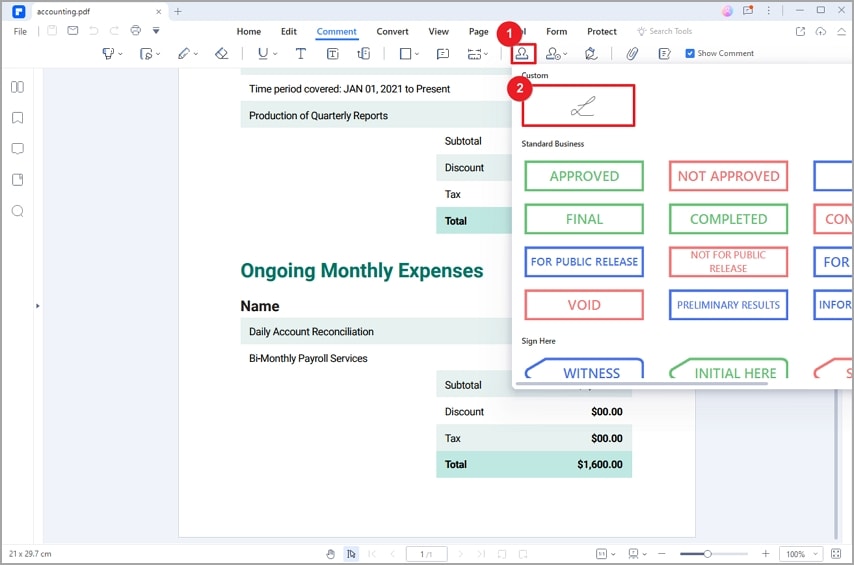Select the Underline tool

(x=263, y=53)
